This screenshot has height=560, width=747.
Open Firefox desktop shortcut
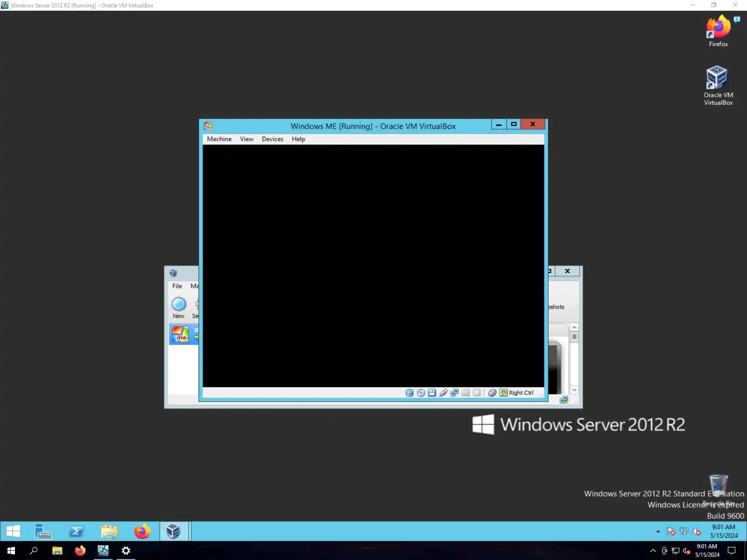[718, 31]
